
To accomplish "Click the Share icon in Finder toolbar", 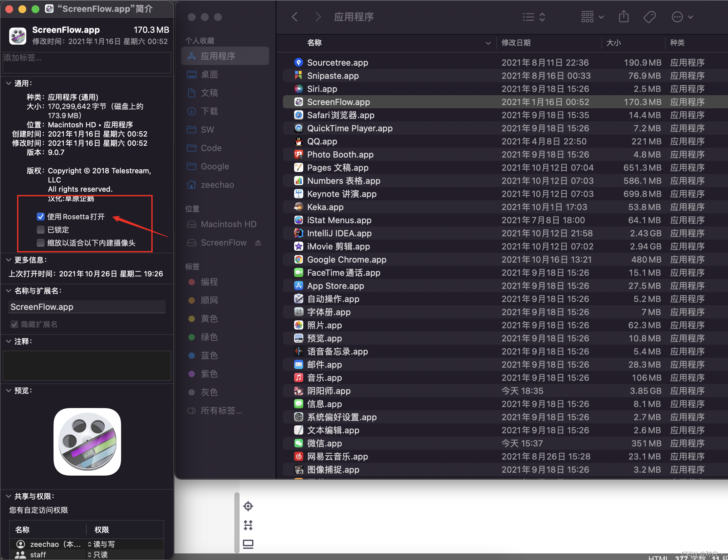I will (x=624, y=17).
